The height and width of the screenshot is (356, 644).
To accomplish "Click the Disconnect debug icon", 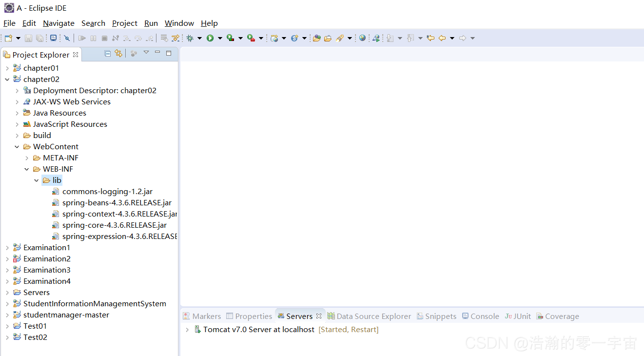I will (x=116, y=38).
